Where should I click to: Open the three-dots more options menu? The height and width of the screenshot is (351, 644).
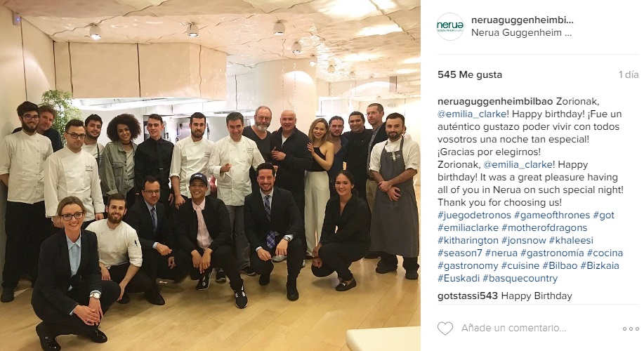pos(631,329)
